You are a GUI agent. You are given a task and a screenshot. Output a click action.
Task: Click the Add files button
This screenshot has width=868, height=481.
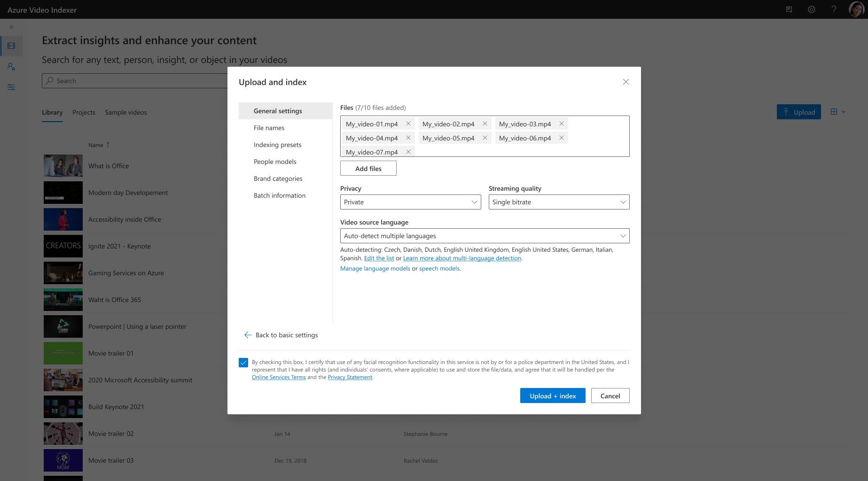click(x=368, y=169)
